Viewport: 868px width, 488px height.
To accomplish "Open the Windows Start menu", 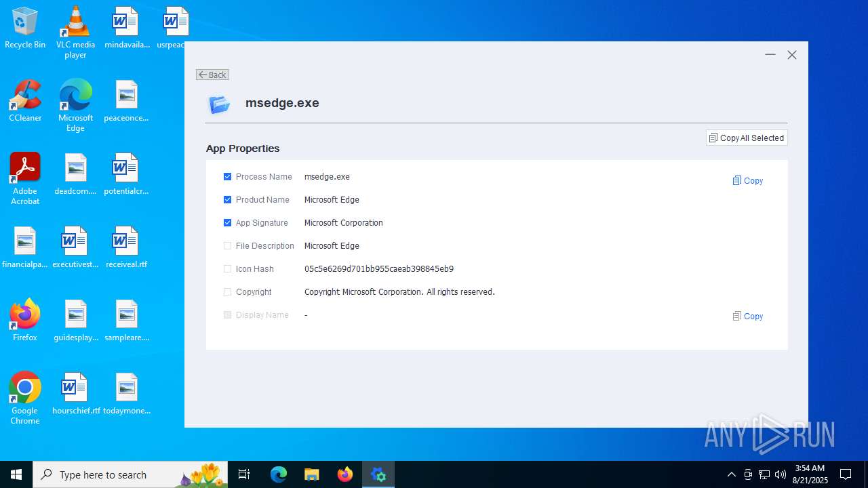I will (x=16, y=474).
